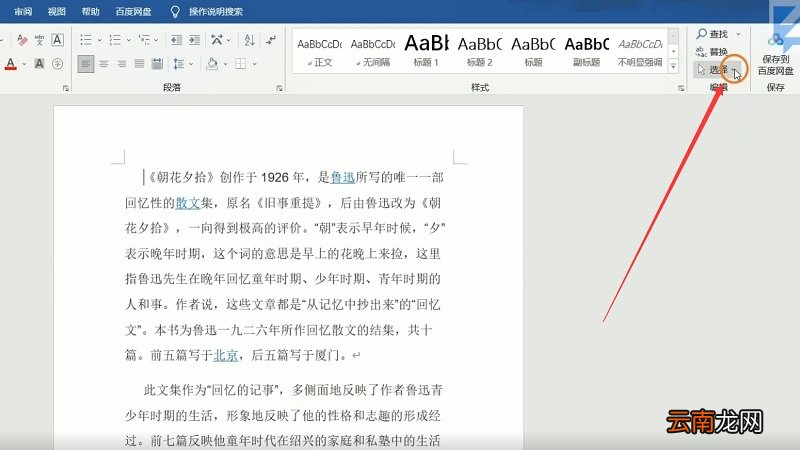Apply the 标题 1 heading style

coord(426,52)
